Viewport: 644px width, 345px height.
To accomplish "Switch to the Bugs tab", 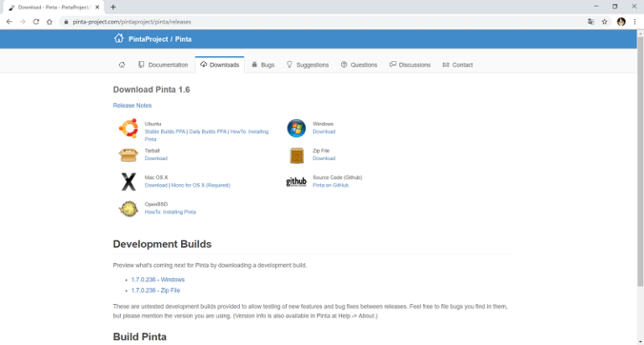I will point(262,64).
